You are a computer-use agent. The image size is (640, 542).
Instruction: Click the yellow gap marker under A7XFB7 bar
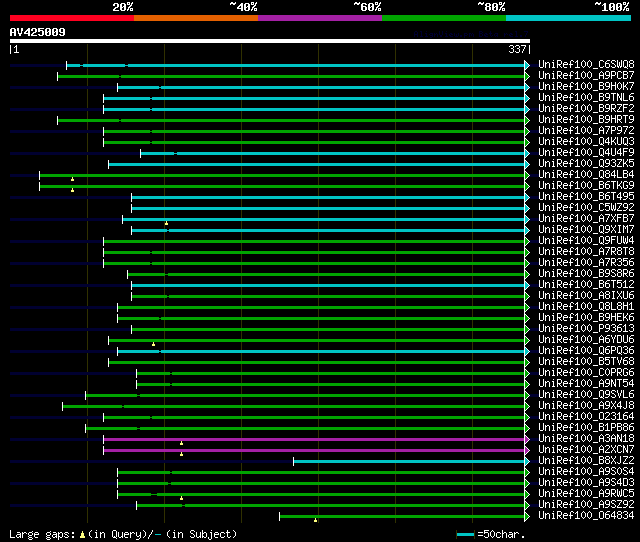click(167, 223)
